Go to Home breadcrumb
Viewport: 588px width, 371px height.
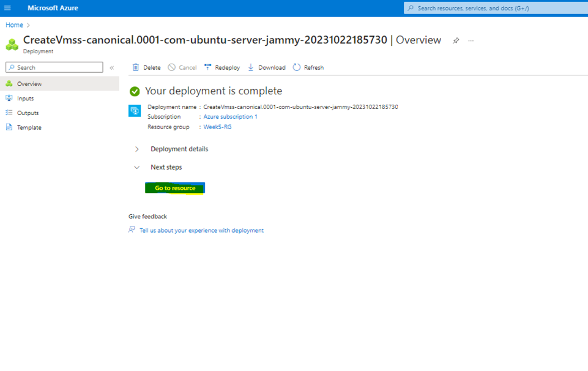(x=14, y=24)
